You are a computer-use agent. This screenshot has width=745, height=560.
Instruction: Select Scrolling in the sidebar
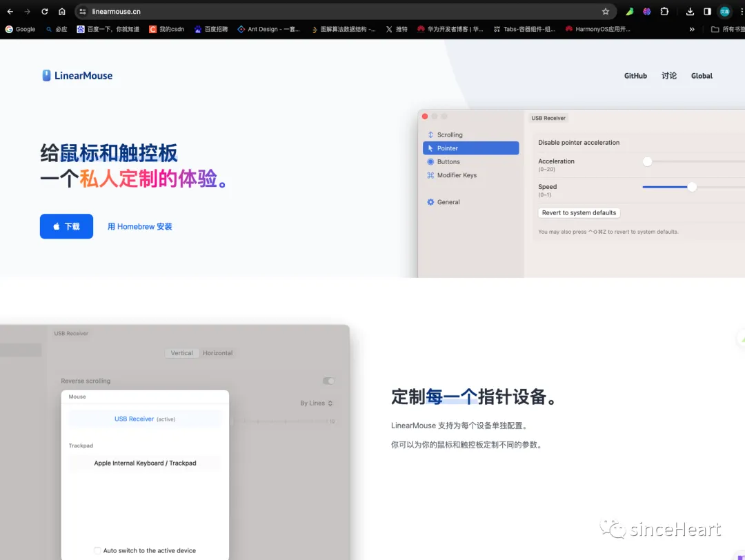pyautogui.click(x=471, y=135)
